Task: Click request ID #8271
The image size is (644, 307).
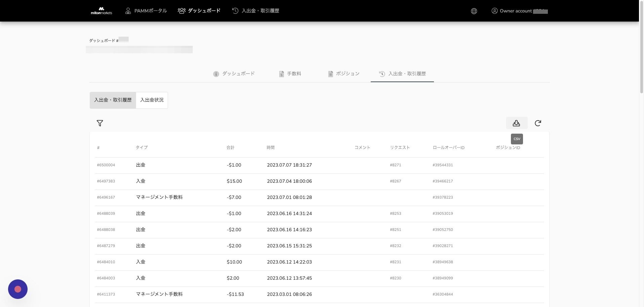Action: click(396, 165)
